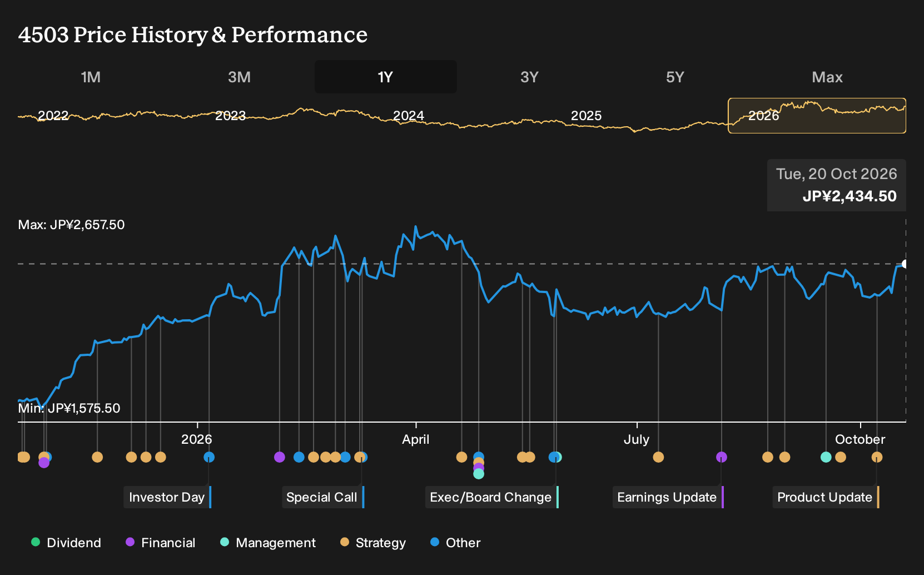Open the Special Call event label

[322, 497]
